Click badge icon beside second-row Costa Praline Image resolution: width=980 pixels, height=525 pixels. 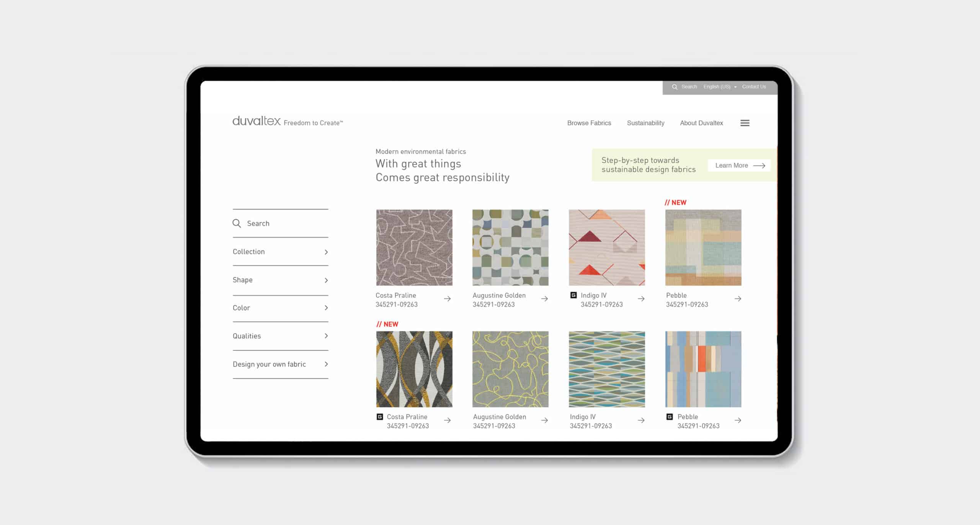tap(380, 417)
